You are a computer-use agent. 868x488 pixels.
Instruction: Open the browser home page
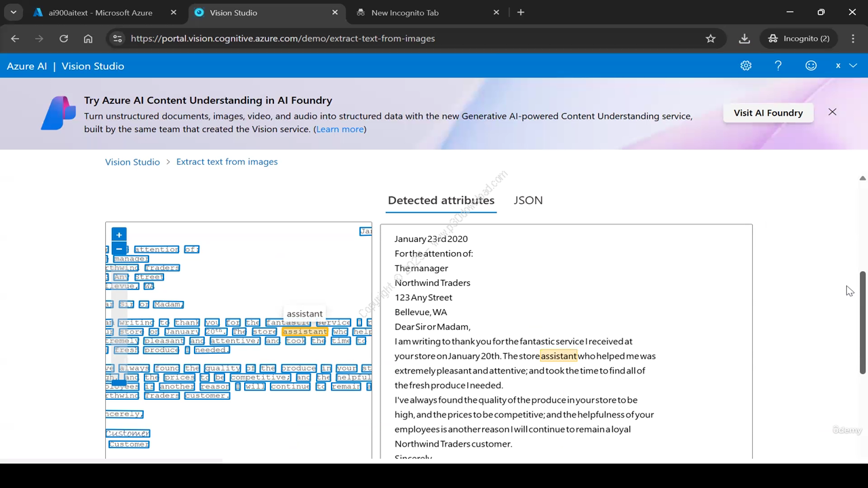[x=88, y=39]
